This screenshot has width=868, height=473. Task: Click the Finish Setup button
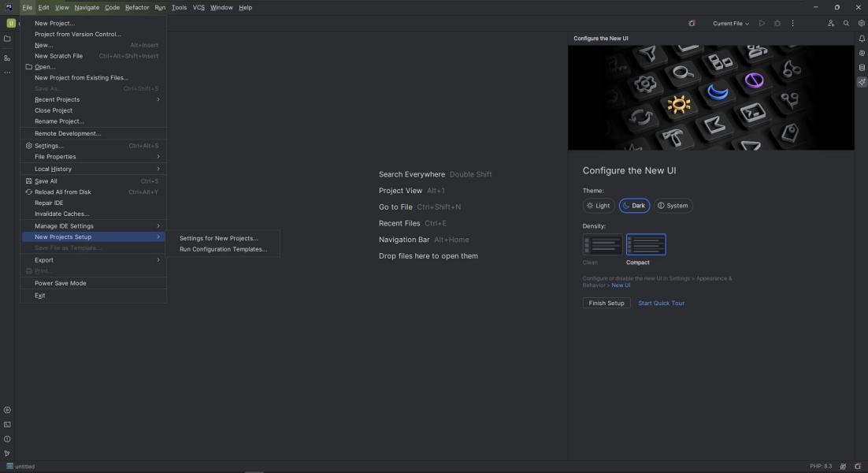[606, 303]
